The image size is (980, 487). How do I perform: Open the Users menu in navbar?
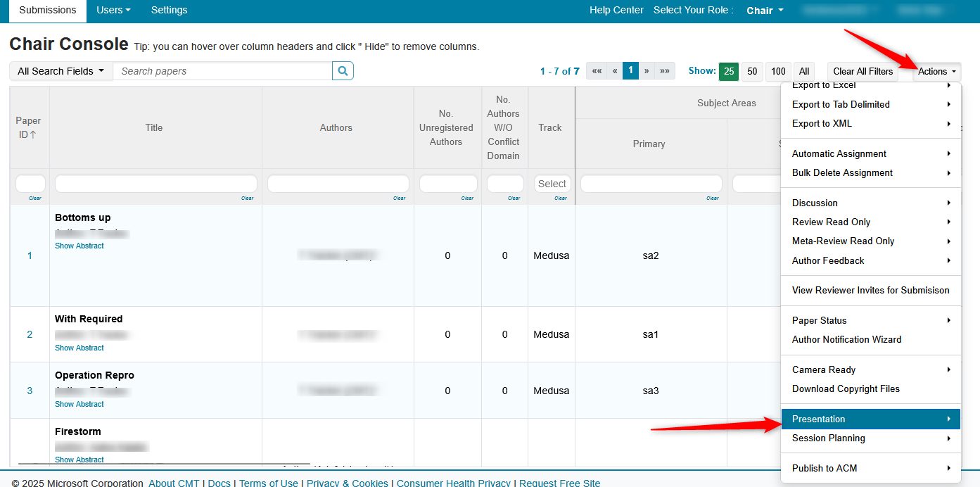click(x=113, y=10)
